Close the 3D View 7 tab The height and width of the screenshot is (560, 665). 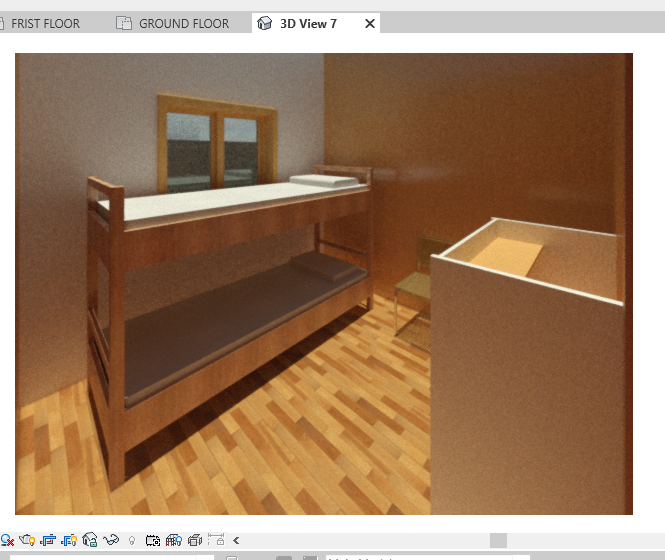[370, 23]
